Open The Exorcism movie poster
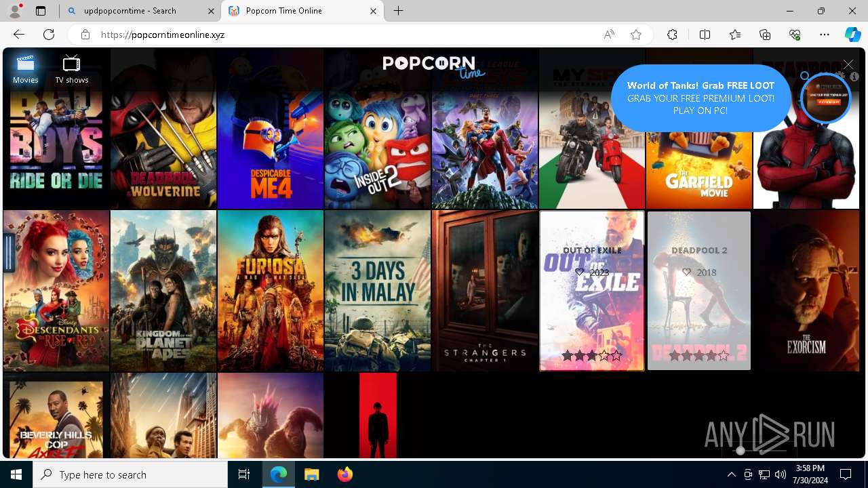 pyautogui.click(x=806, y=290)
